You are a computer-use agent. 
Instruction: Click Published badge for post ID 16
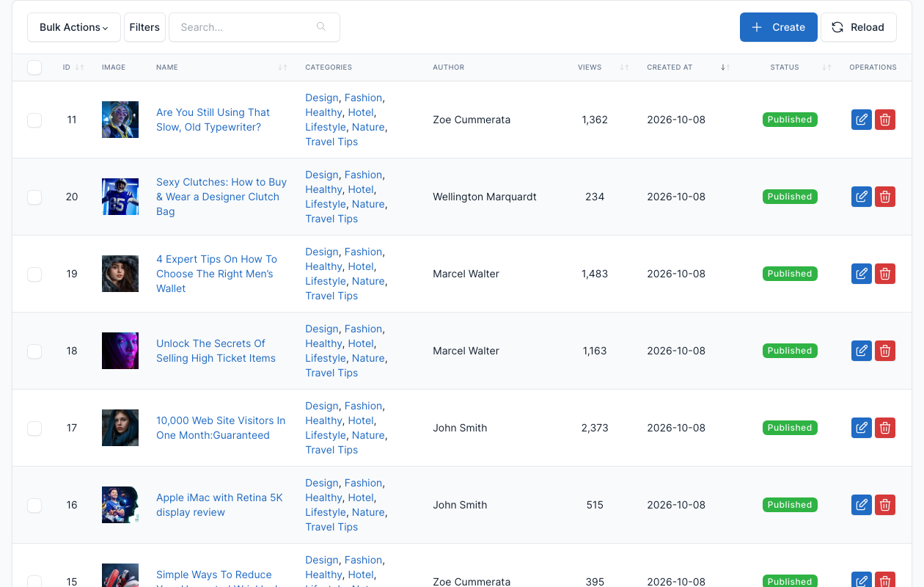[x=790, y=505]
